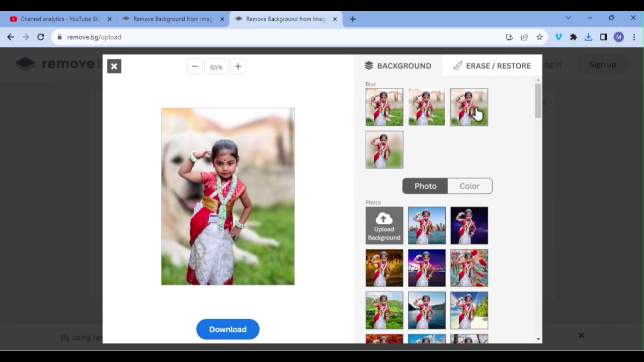
Task: Open the Background tab
Action: 398,66
